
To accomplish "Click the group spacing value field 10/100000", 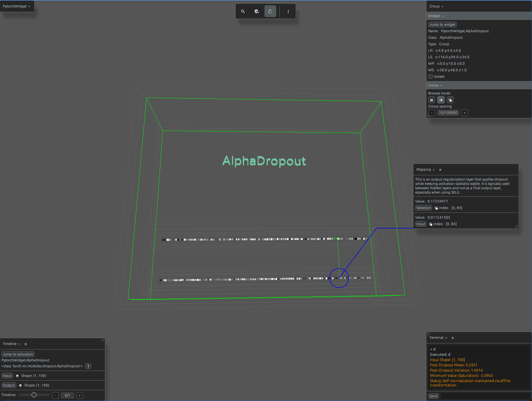I will click(448, 113).
